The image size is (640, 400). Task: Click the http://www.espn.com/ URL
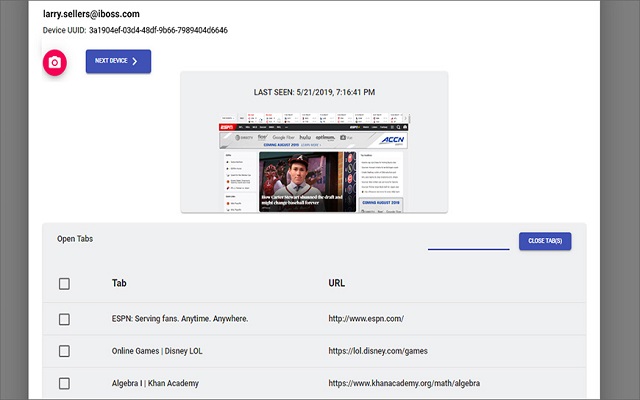click(x=365, y=319)
